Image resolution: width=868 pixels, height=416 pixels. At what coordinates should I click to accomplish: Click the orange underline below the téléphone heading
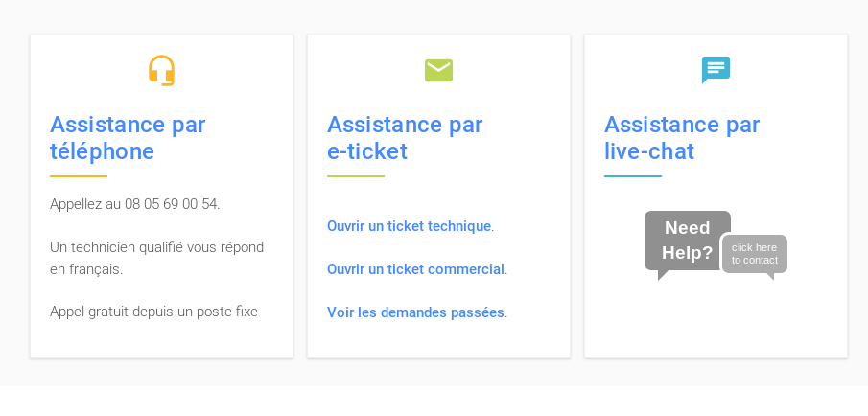point(79,176)
